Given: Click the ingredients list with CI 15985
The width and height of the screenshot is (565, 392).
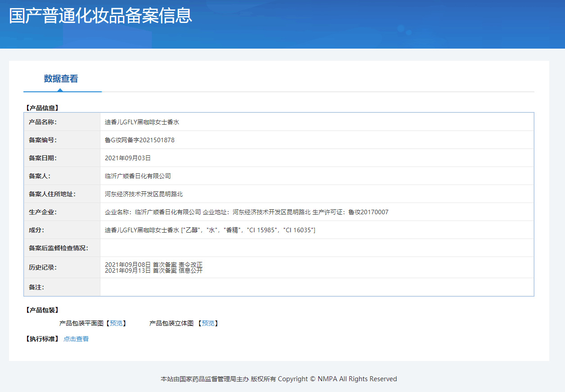Looking at the screenshot, I should pos(210,230).
